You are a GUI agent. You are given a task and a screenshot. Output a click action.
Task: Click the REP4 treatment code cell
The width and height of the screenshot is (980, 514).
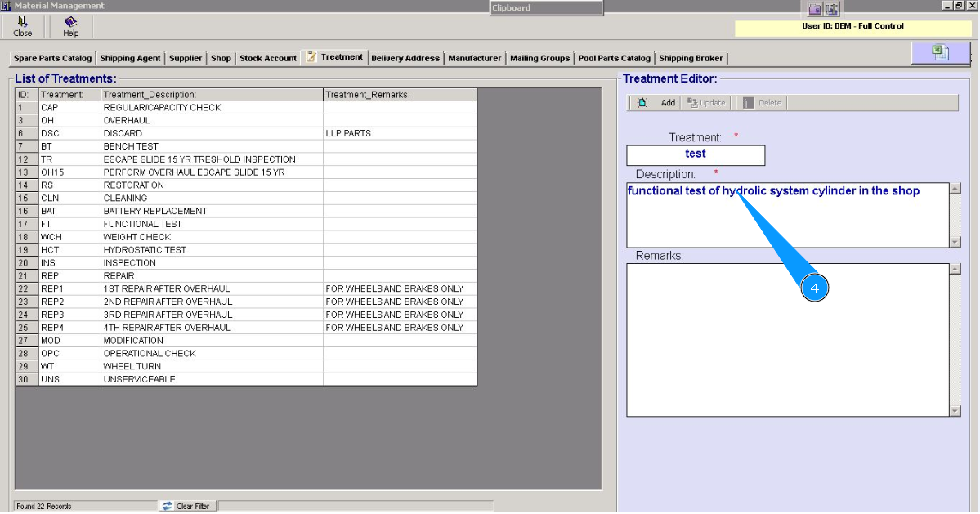(69, 328)
